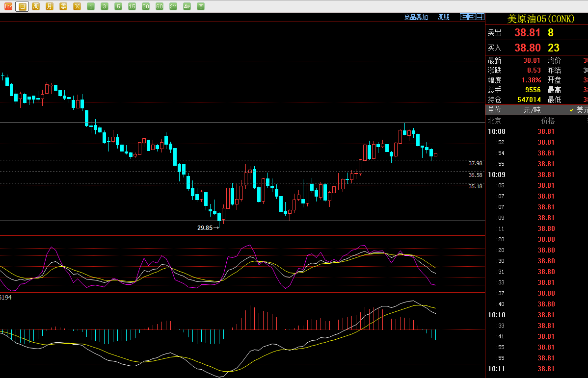Switch to the 60-minute chart

tap(160, 6)
